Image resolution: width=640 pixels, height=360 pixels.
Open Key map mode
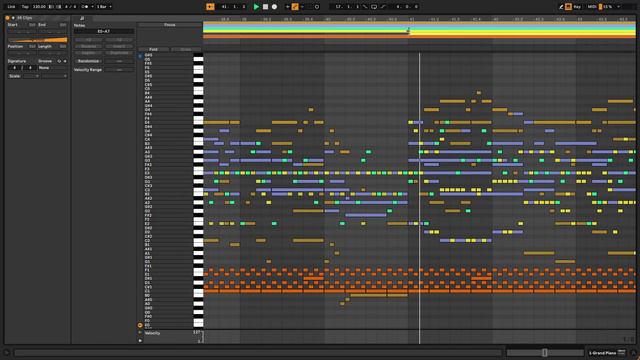(577, 7)
